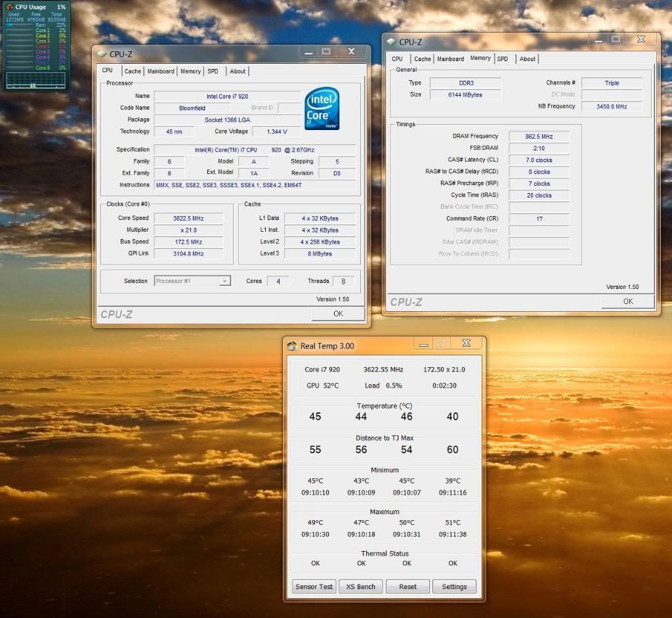Click the memory Size value 6144 MBytes

point(466,95)
